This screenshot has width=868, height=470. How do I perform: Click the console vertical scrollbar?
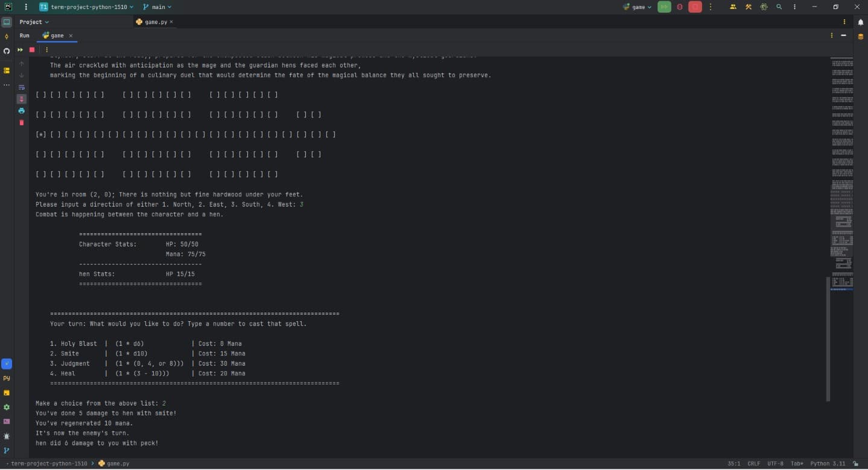pos(828,337)
